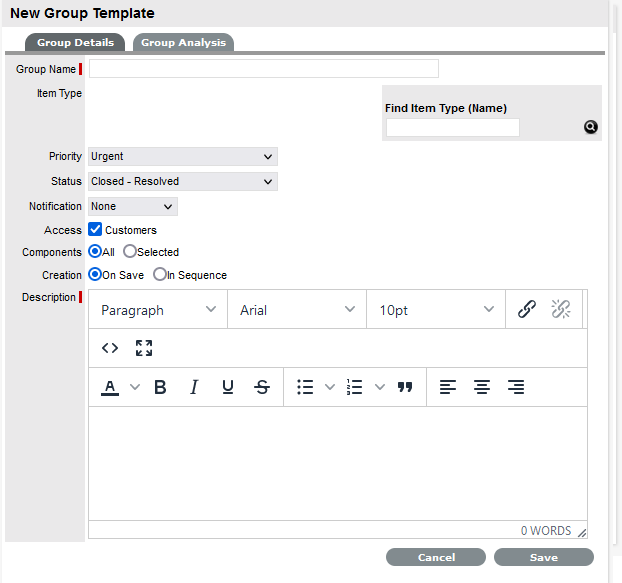Center align the text
Viewport: 622px width, 583px height.
482,387
